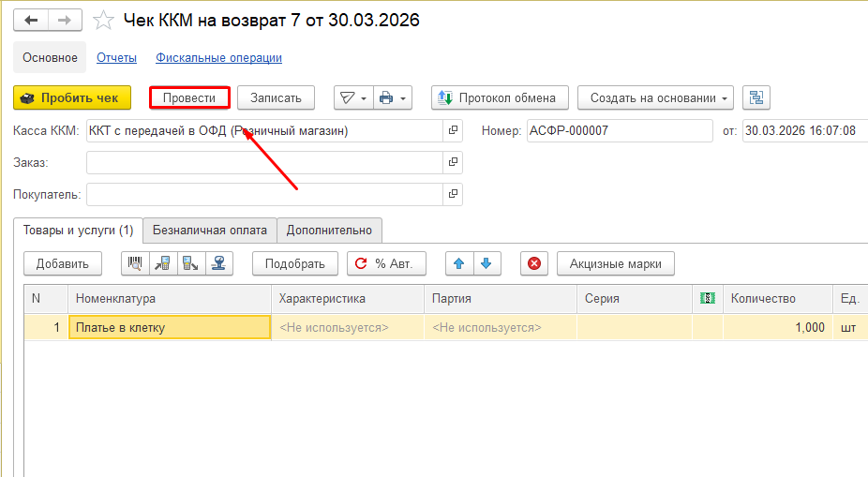Open Протокол обмена

click(500, 98)
